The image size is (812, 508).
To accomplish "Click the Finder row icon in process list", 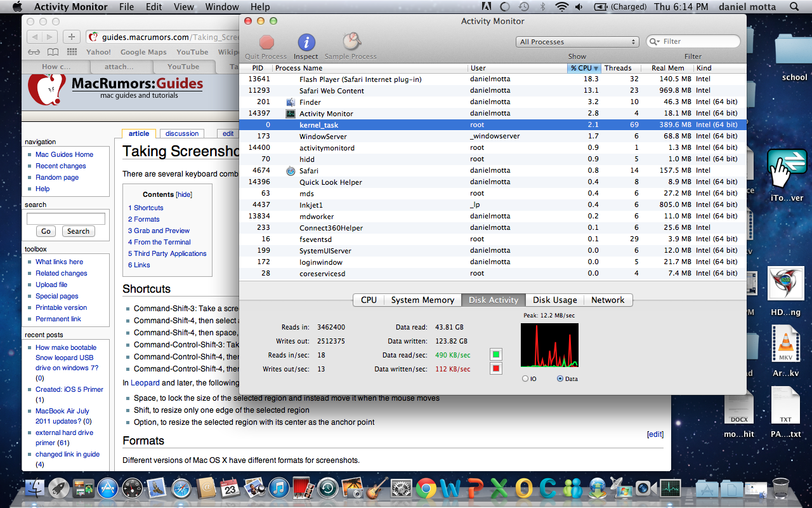I will pyautogui.click(x=291, y=102).
